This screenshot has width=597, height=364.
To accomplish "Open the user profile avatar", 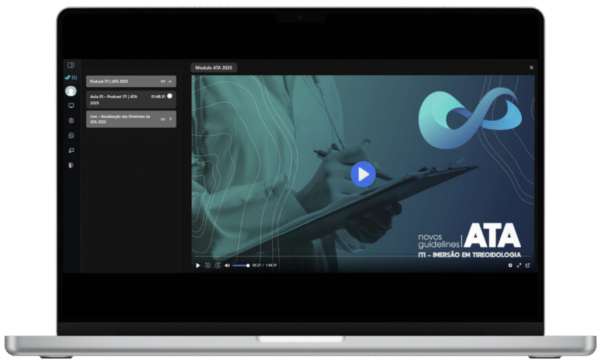I will click(71, 91).
